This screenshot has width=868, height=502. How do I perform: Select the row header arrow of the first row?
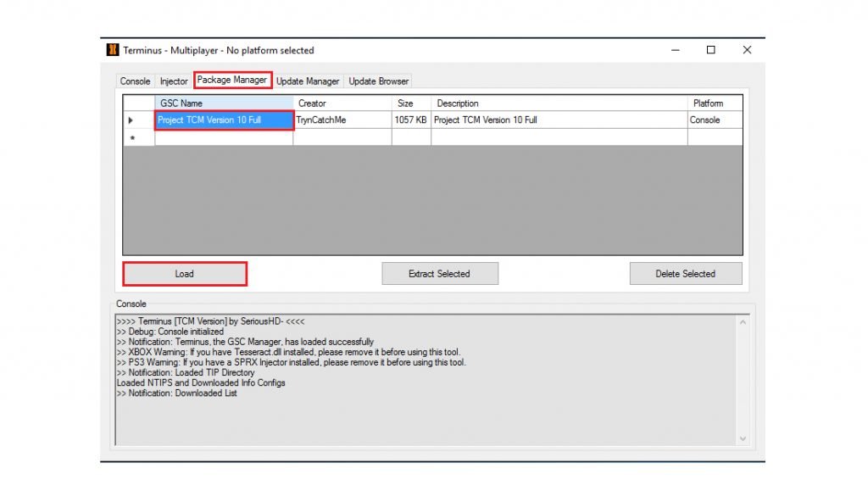pyautogui.click(x=138, y=120)
